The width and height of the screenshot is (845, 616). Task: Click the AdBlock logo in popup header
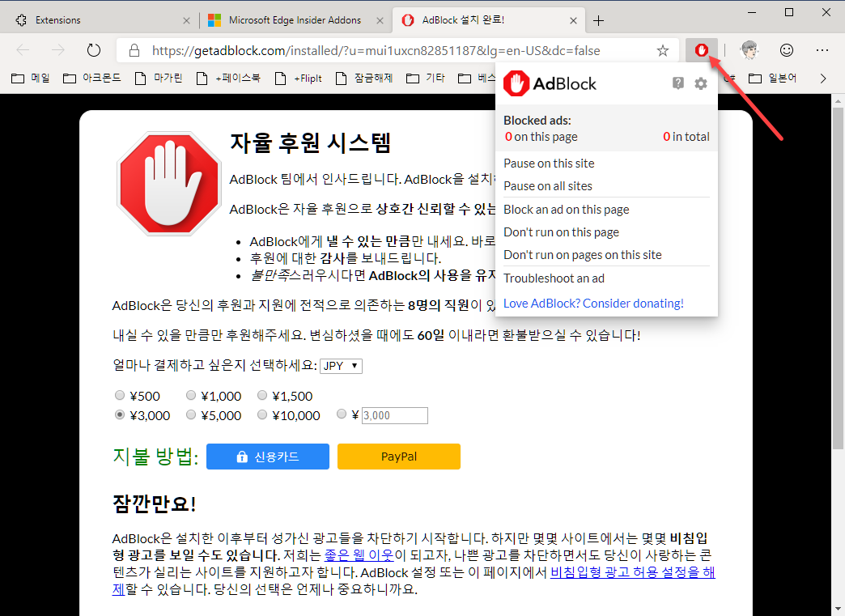point(550,83)
